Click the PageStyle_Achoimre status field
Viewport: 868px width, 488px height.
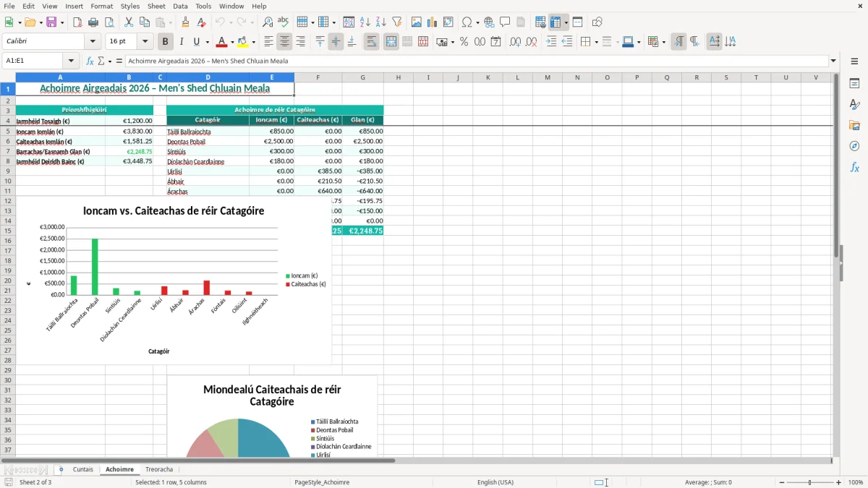[x=322, y=482]
